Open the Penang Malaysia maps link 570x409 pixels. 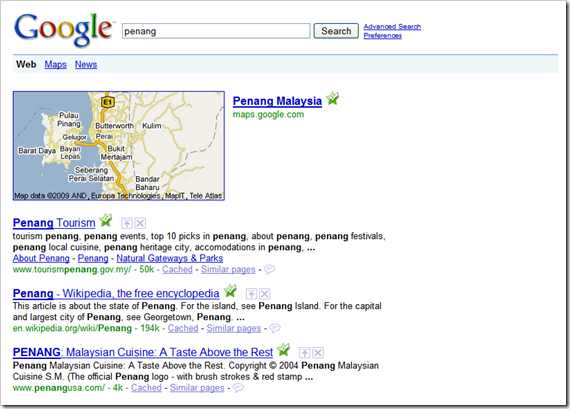(277, 101)
